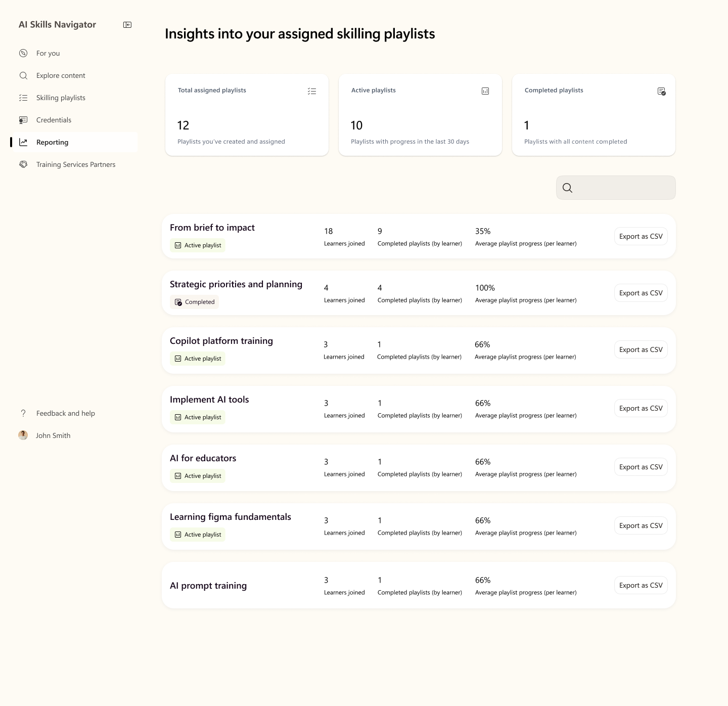This screenshot has height=706, width=728.
Task: Click the Learning figma fundamentals title
Action: click(231, 517)
